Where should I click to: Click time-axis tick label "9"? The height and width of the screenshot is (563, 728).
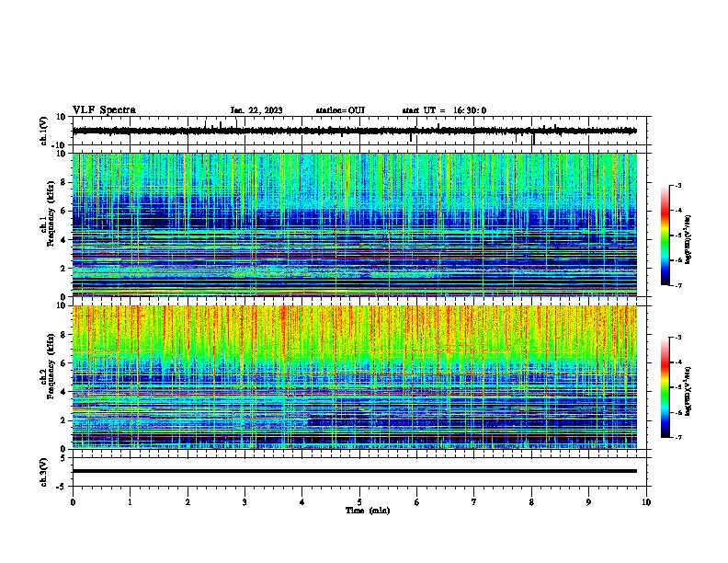(x=588, y=502)
